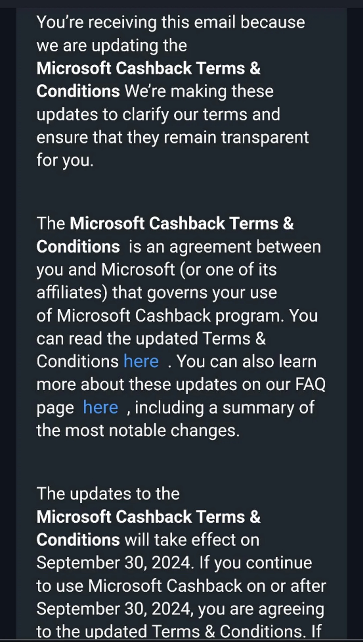Click the 'is an agreement between' text
Image resolution: width=364 pixels, height=643 pixels.
(x=224, y=247)
